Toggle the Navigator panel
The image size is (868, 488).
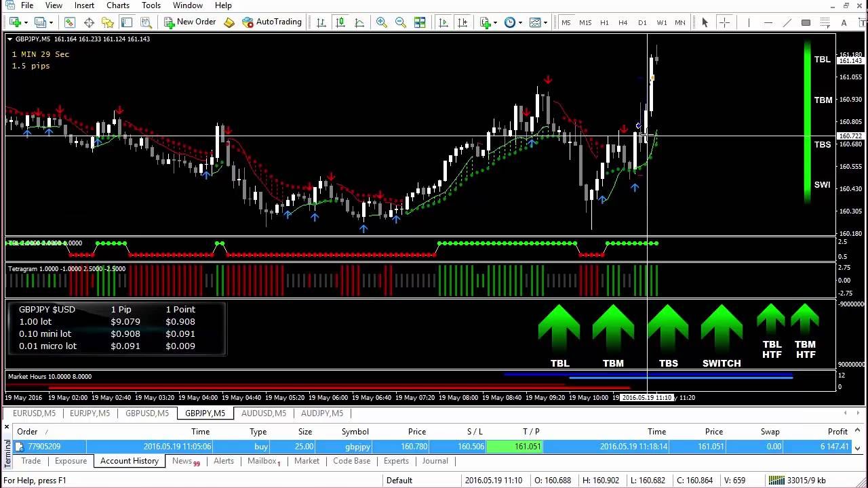[108, 22]
